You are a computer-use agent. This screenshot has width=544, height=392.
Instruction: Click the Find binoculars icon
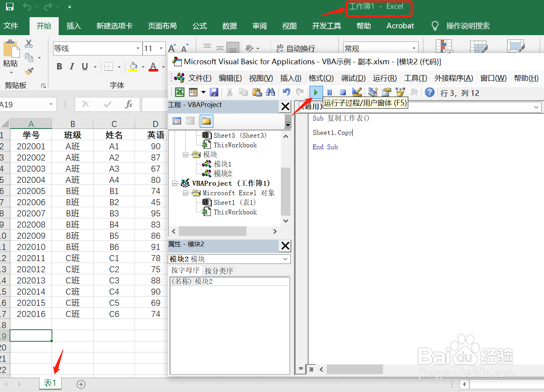(271, 93)
